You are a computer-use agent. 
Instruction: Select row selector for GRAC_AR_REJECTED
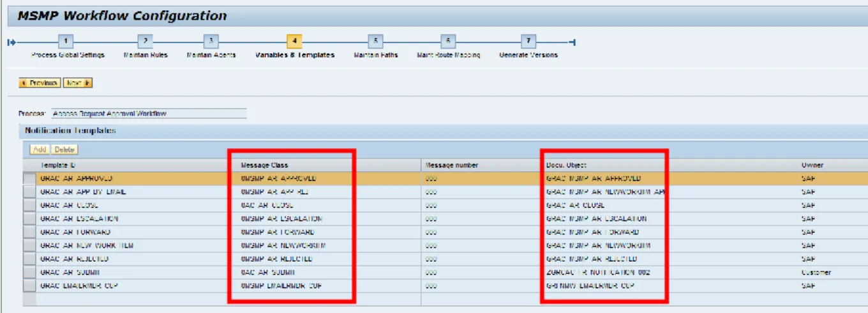[29, 259]
